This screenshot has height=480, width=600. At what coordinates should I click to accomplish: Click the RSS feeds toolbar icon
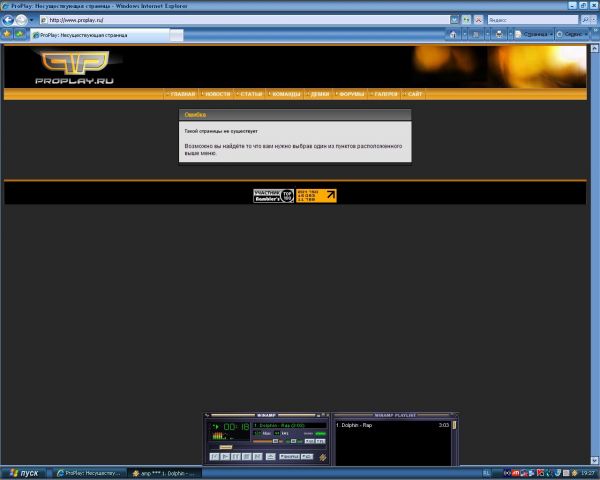476,35
